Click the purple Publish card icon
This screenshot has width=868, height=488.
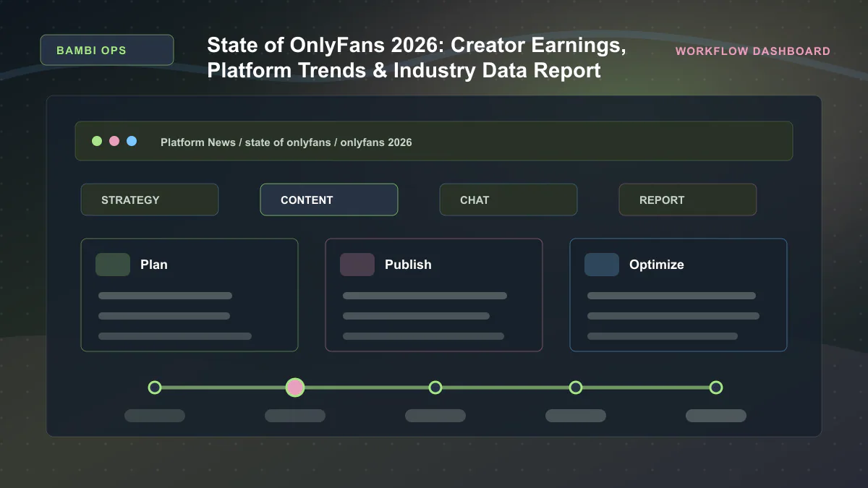[x=357, y=265]
